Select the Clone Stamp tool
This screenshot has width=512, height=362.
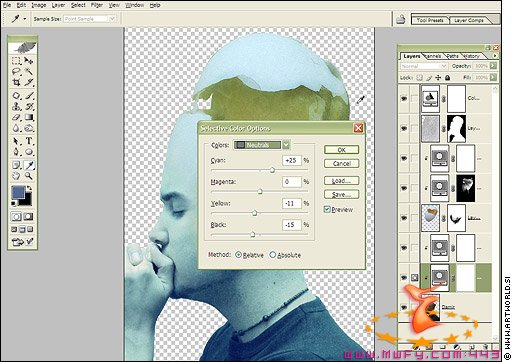[x=16, y=107]
